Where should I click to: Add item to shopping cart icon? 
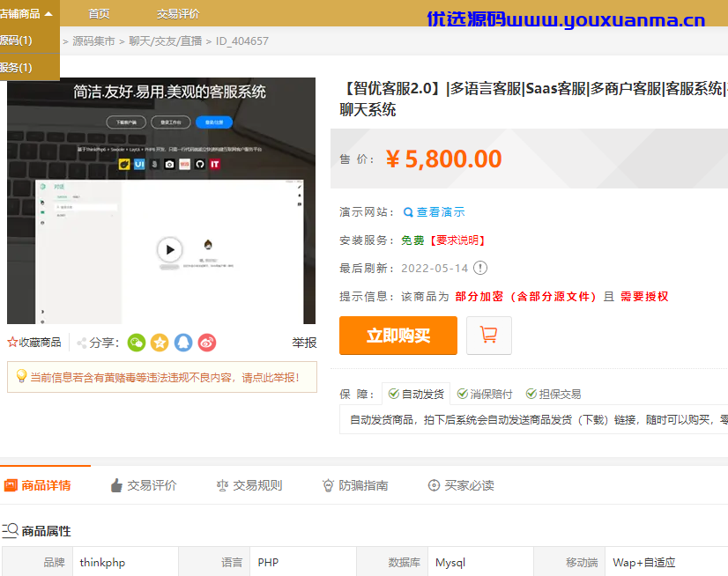489,336
